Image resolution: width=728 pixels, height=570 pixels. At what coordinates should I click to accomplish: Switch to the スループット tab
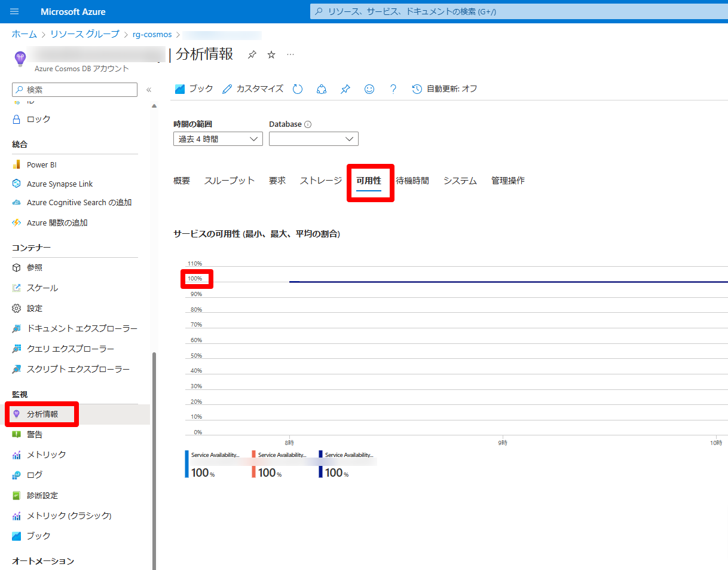230,181
